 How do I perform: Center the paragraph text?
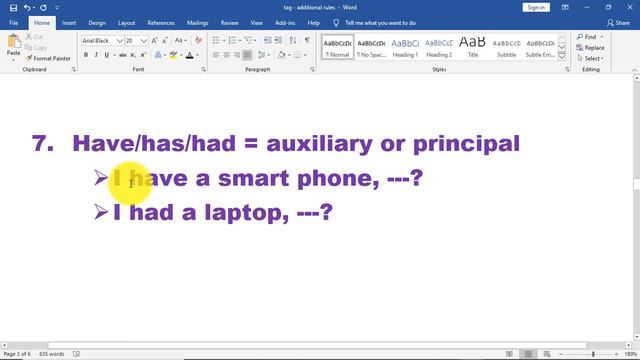tap(227, 55)
